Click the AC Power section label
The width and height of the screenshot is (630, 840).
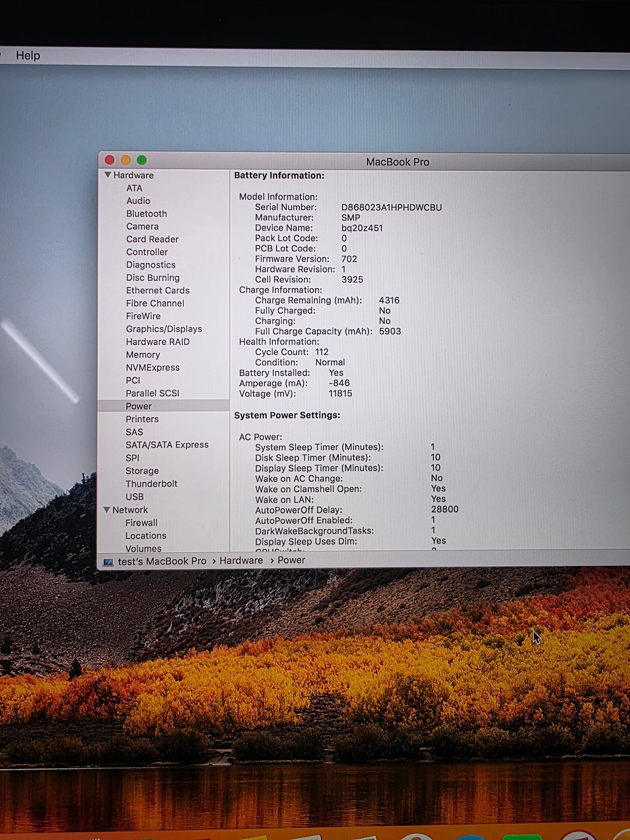260,437
